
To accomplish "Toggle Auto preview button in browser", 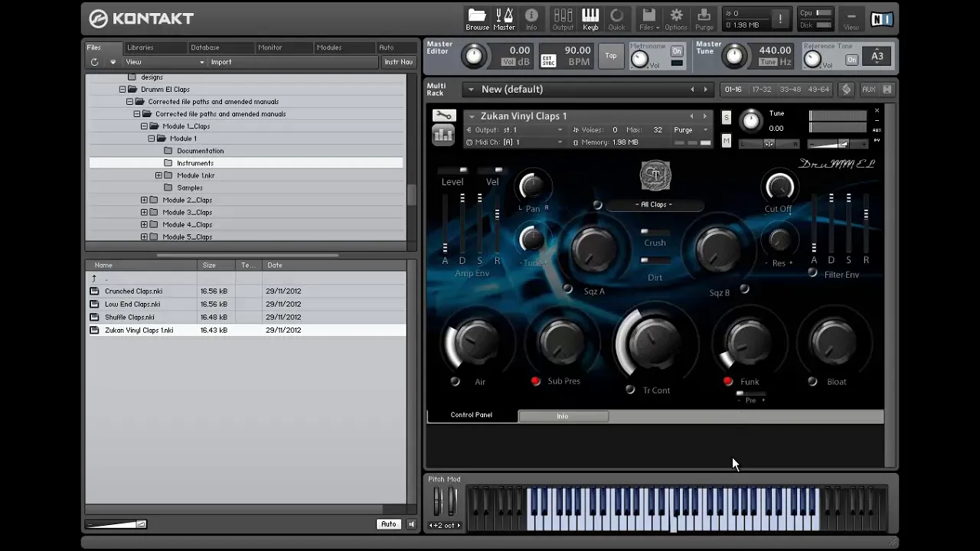I will point(389,524).
